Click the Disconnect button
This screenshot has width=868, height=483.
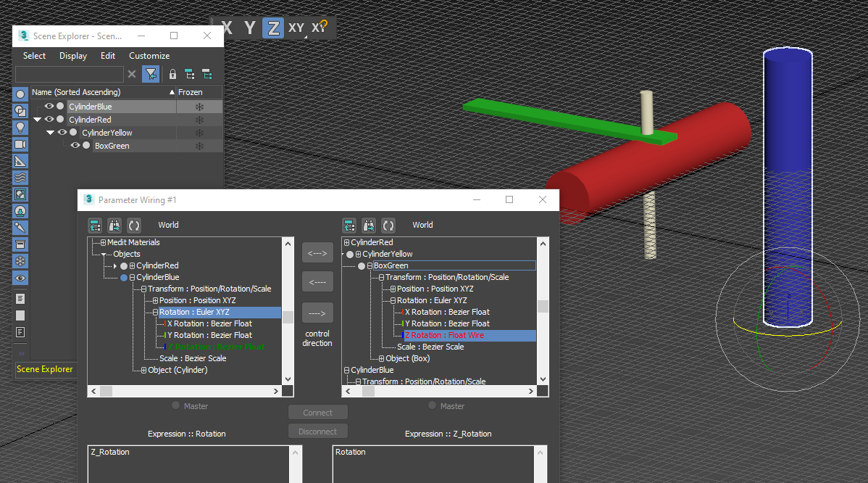pyautogui.click(x=317, y=430)
